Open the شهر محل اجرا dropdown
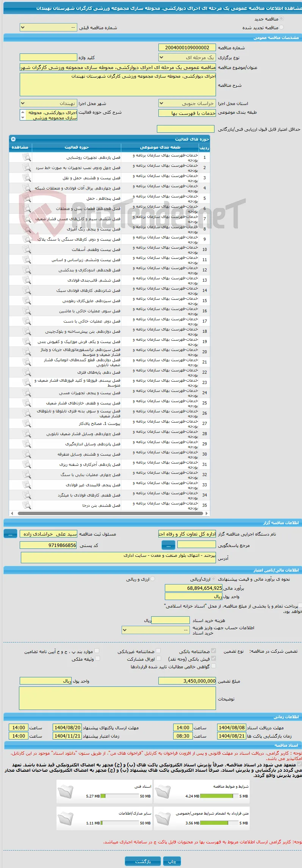 (49, 103)
